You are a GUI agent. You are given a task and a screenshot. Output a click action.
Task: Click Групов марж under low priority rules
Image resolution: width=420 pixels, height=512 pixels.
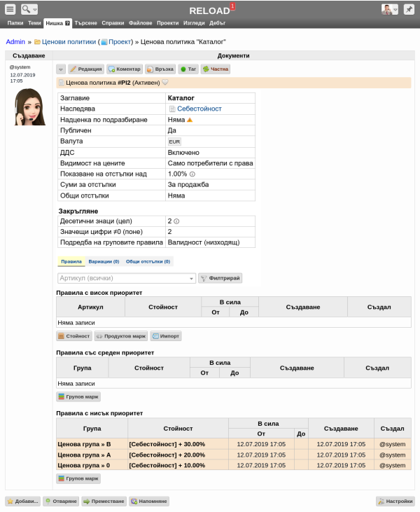click(x=78, y=478)
